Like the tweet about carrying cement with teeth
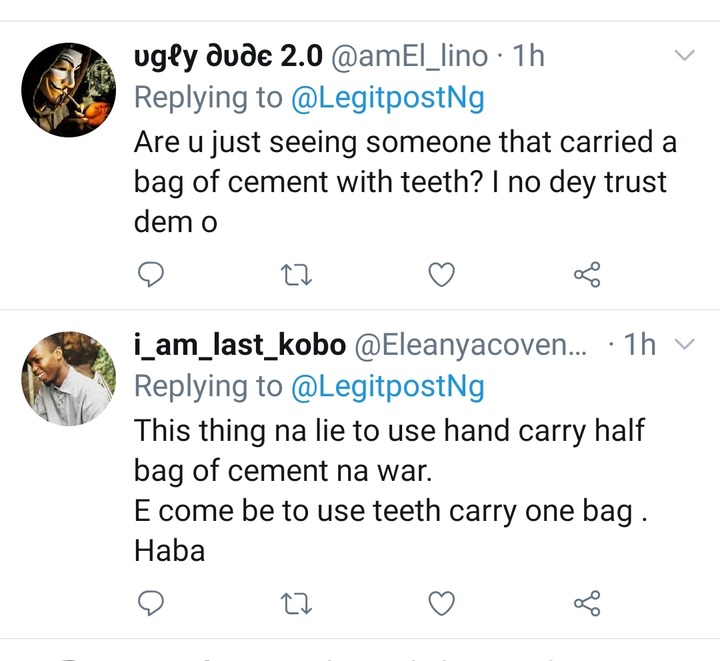The width and height of the screenshot is (720, 661). [442, 274]
